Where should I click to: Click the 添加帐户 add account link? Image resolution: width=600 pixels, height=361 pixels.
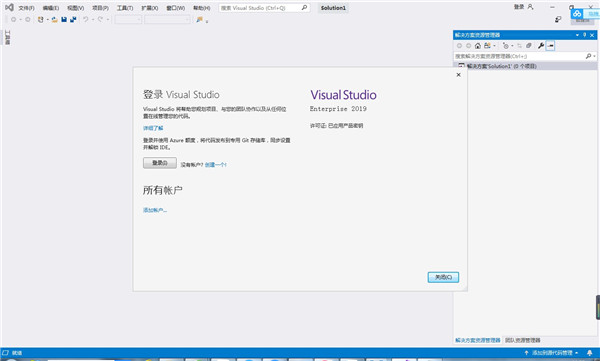(155, 210)
